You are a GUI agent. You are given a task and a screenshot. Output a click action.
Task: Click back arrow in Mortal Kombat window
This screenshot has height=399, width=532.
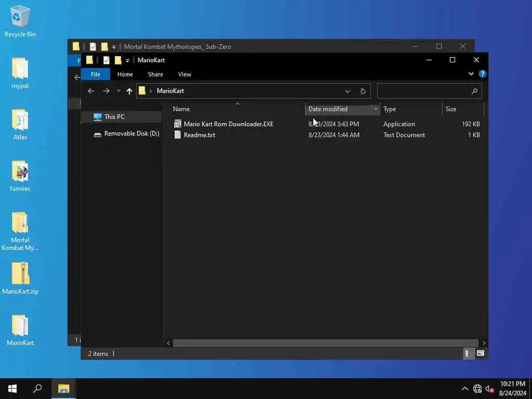77,77
